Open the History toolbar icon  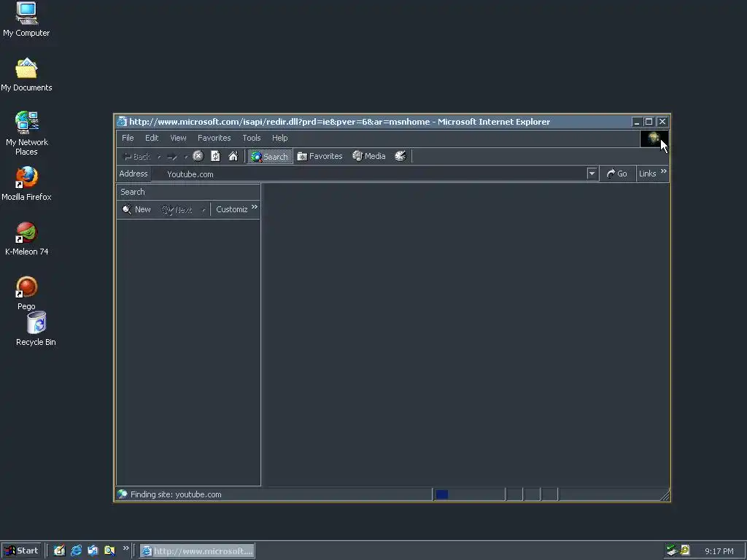coord(400,156)
